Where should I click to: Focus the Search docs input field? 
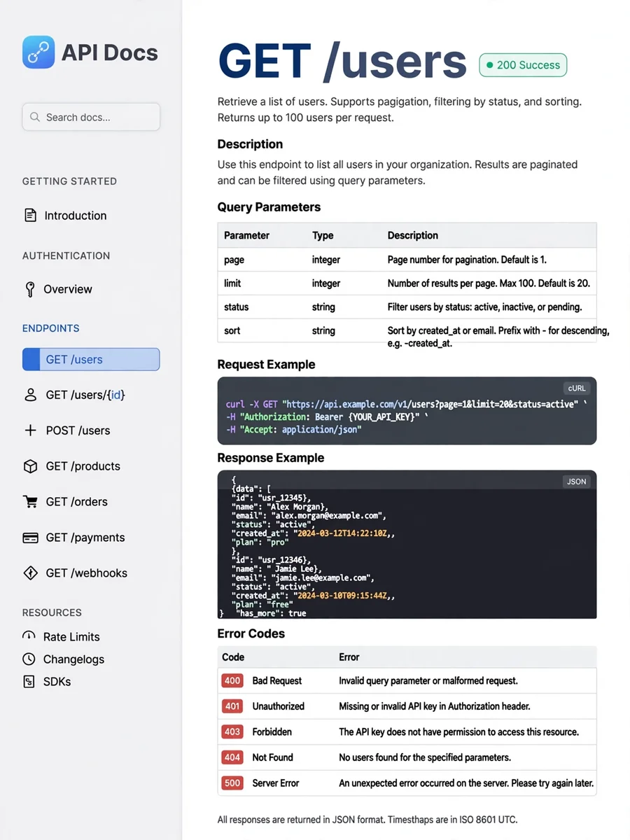(x=91, y=117)
